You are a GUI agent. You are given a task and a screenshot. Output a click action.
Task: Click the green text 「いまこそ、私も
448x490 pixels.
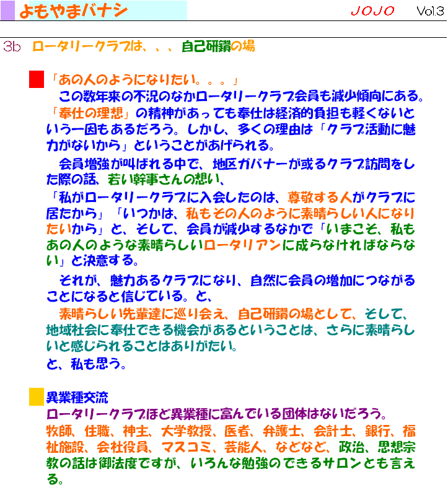[x=366, y=229]
